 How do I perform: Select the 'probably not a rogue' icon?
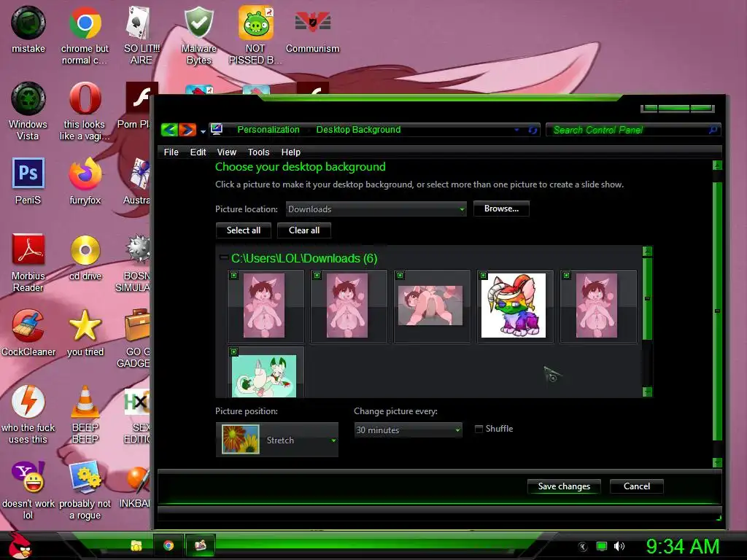click(x=85, y=490)
